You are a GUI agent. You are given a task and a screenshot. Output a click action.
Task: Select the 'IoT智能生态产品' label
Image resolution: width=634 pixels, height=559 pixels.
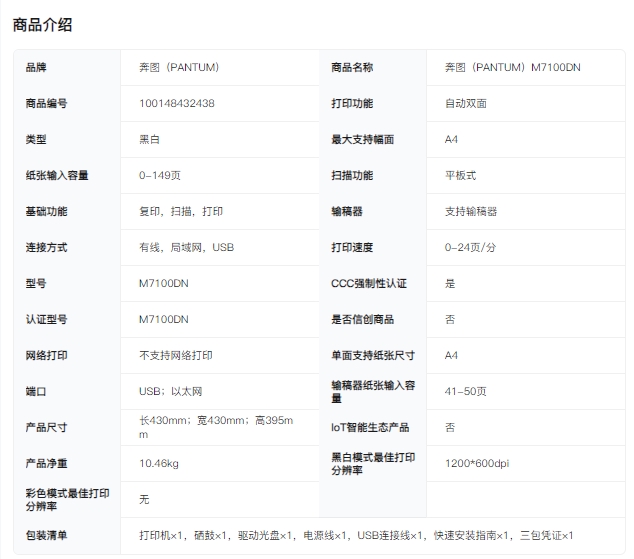click(370, 427)
